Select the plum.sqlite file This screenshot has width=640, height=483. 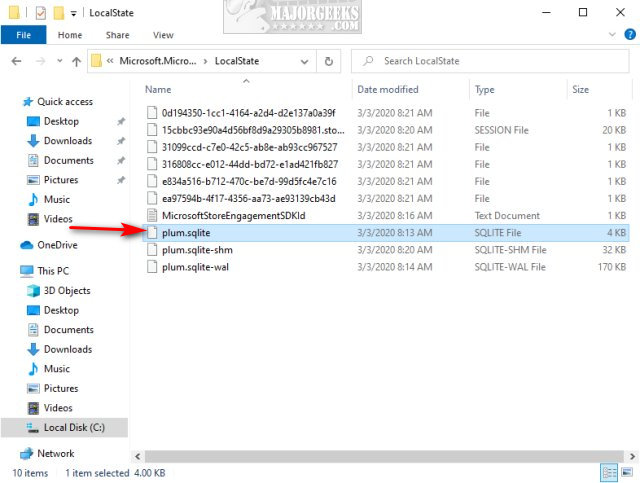point(386,233)
